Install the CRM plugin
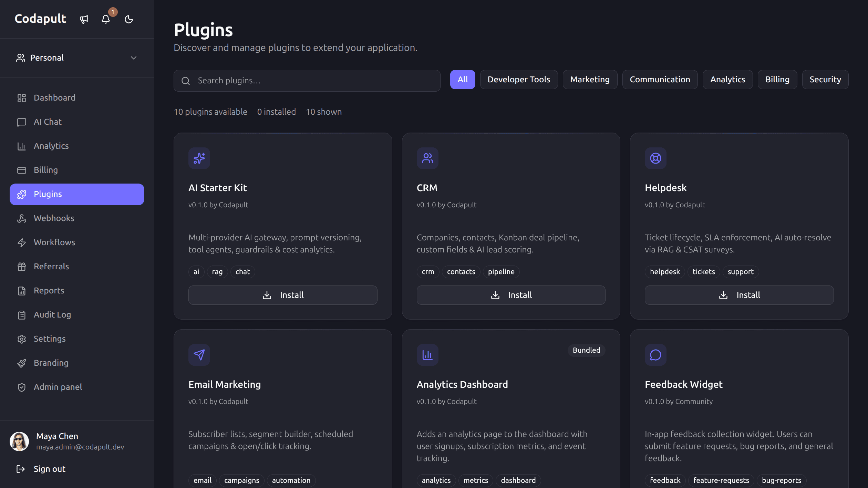Viewport: 868px width, 488px height. (511, 295)
